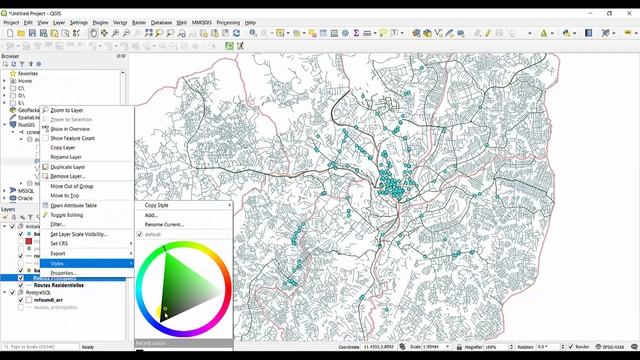Viewport: 640px width, 360px height.
Task: Toggle visibility of routes_principales layer in PostgreSQL group
Action: pos(21,307)
